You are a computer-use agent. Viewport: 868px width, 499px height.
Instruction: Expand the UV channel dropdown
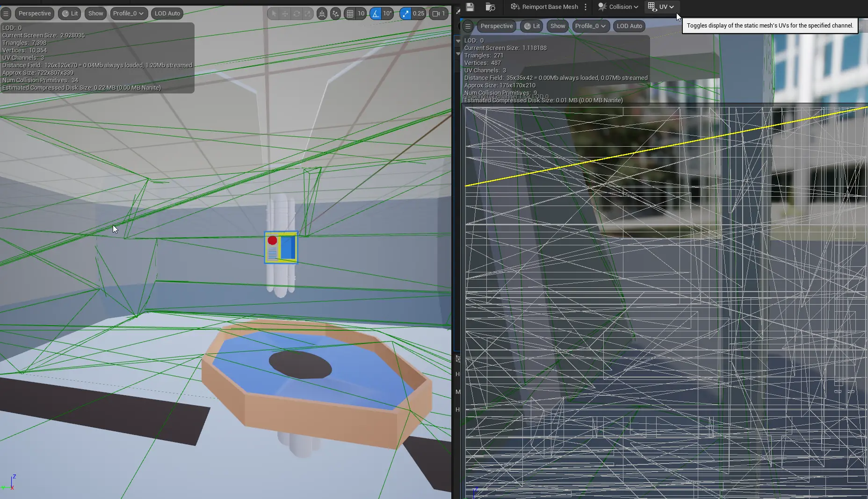[662, 7]
